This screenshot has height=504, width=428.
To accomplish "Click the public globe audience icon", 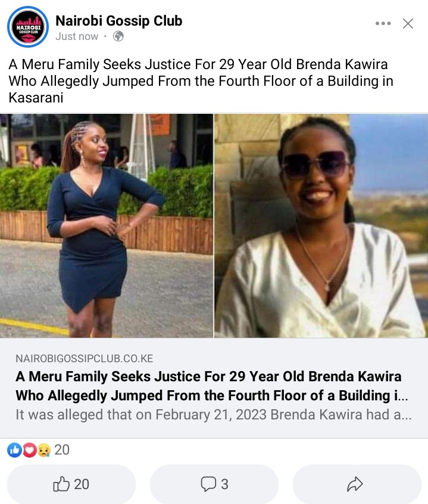I will (x=118, y=36).
